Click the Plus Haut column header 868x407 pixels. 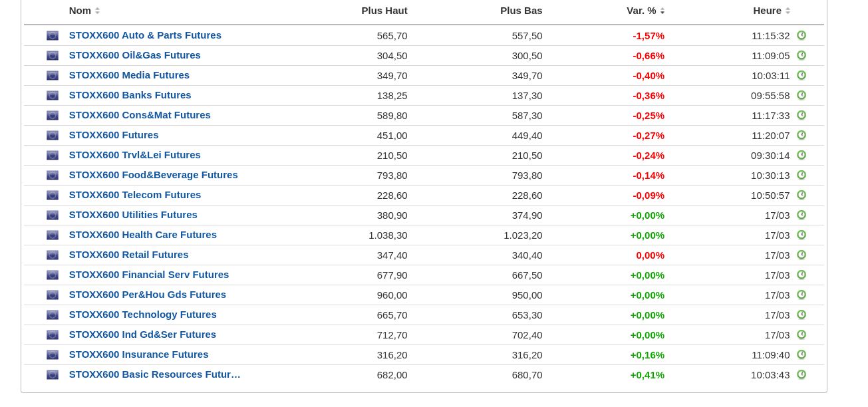pyautogui.click(x=384, y=11)
